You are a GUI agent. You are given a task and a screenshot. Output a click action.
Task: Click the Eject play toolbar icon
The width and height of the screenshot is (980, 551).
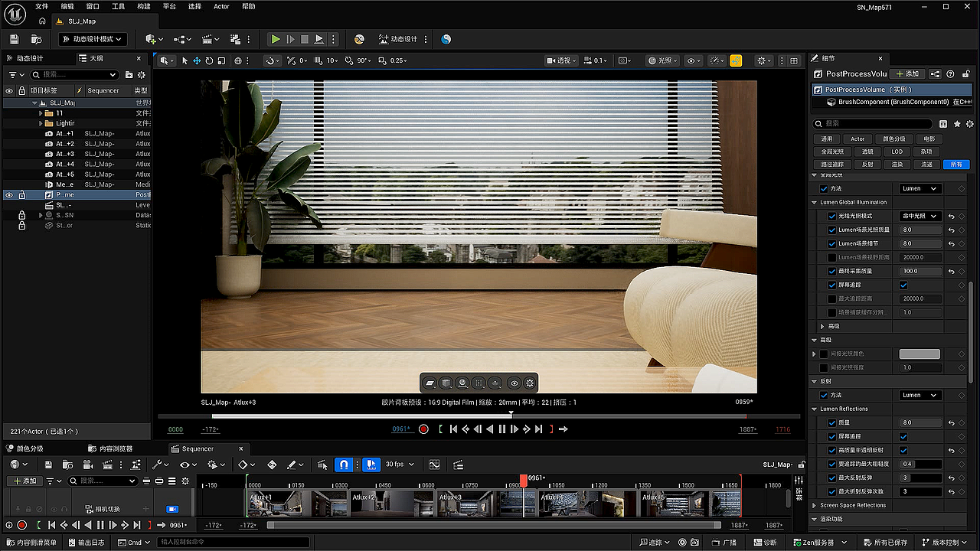pyautogui.click(x=319, y=39)
